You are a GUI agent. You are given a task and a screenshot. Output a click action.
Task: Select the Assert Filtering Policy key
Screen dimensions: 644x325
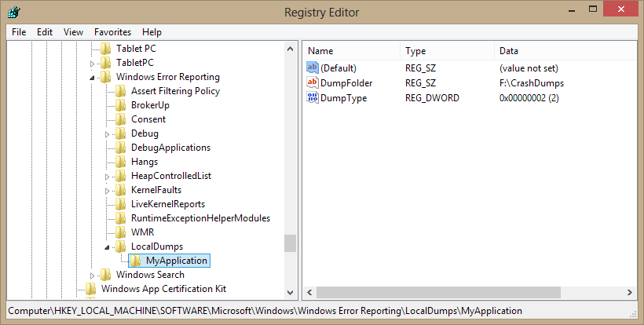[x=175, y=91]
